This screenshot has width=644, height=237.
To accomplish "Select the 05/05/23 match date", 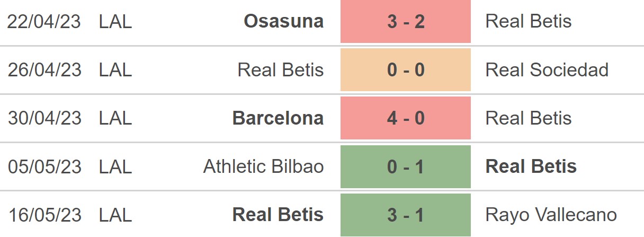I will [x=44, y=166].
